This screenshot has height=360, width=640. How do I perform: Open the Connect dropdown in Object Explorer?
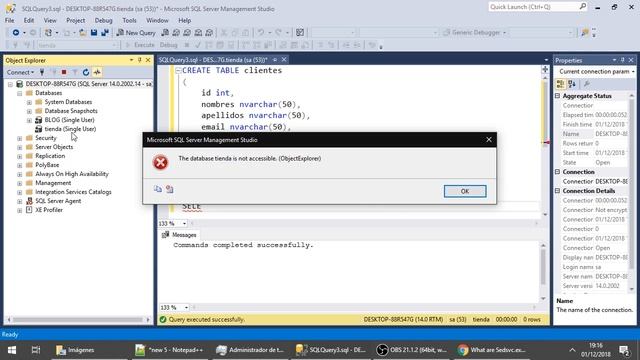pos(20,72)
